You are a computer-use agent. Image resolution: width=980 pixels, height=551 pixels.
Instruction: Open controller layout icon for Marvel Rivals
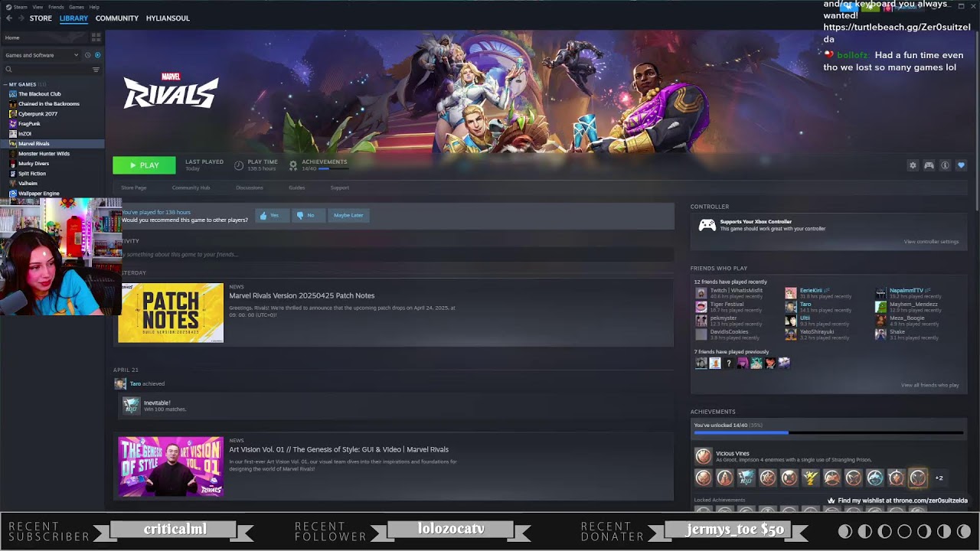[929, 165]
